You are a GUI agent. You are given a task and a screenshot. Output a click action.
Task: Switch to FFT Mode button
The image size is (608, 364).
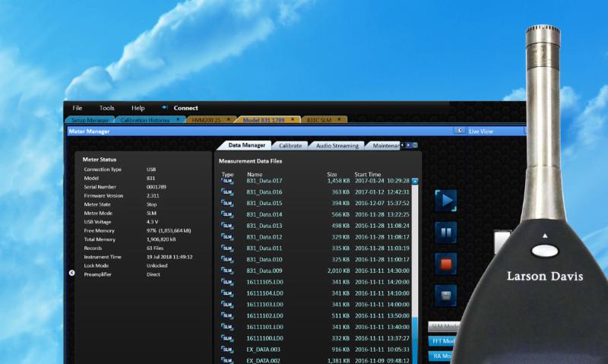point(442,341)
